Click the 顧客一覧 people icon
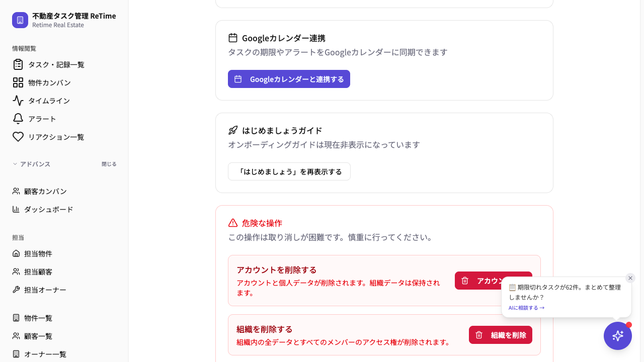The height and width of the screenshot is (362, 644). (16, 336)
